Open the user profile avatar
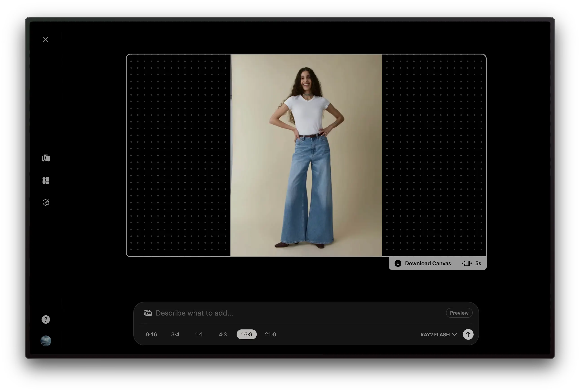Image resolution: width=580 pixels, height=392 pixels. pyautogui.click(x=46, y=341)
